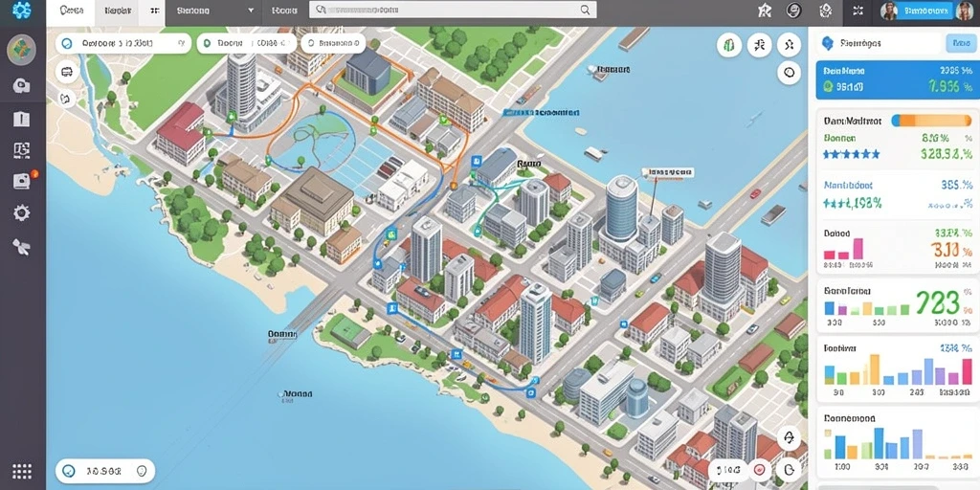Click the bus transit icon on map

point(67,72)
